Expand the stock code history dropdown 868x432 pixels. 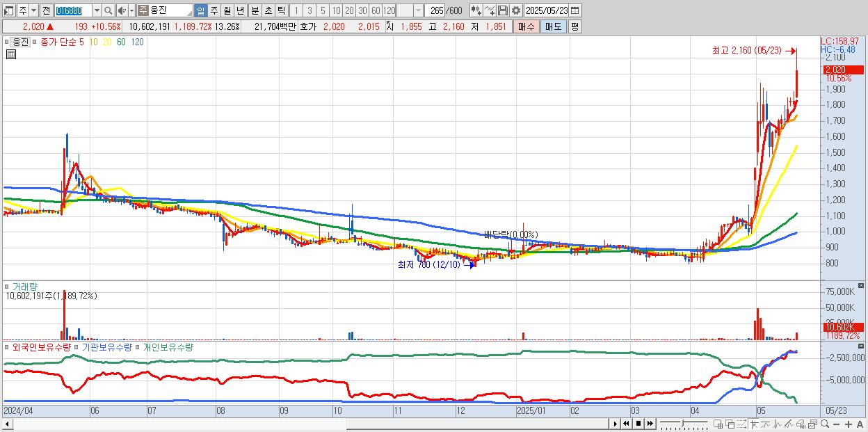click(97, 10)
